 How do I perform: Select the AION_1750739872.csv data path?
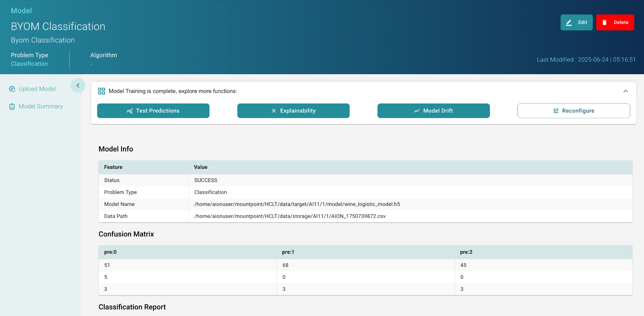(x=290, y=216)
